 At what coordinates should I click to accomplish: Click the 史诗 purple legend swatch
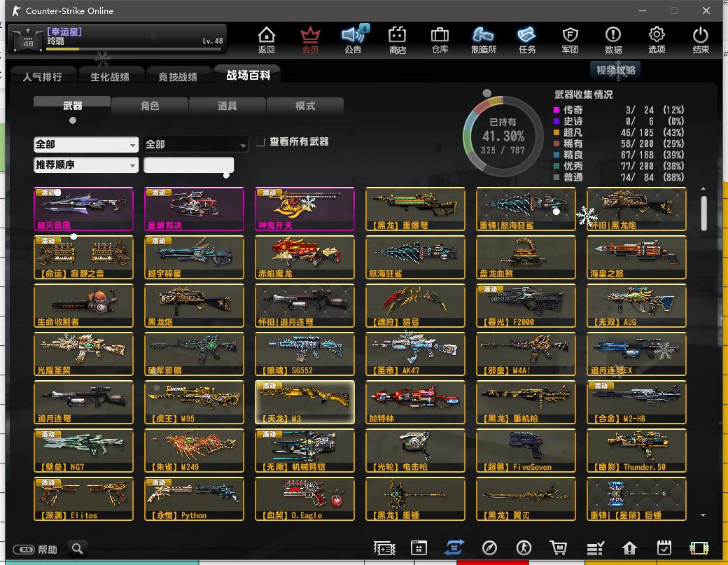(x=556, y=121)
